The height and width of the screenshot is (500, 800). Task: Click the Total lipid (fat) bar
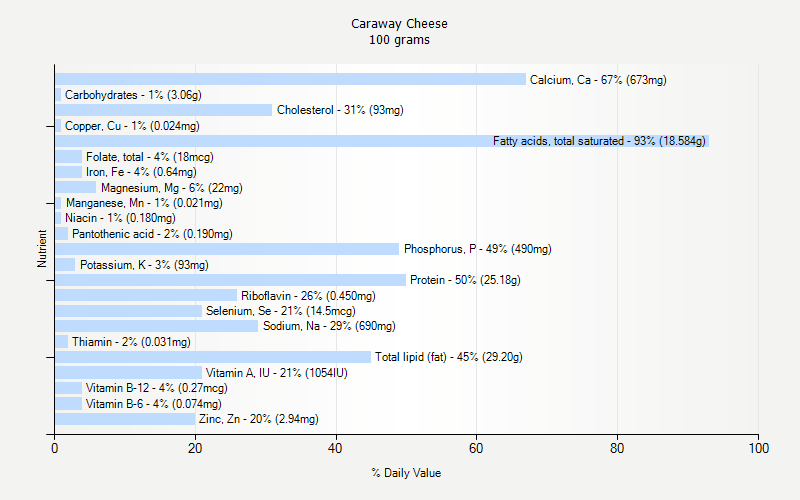213,357
